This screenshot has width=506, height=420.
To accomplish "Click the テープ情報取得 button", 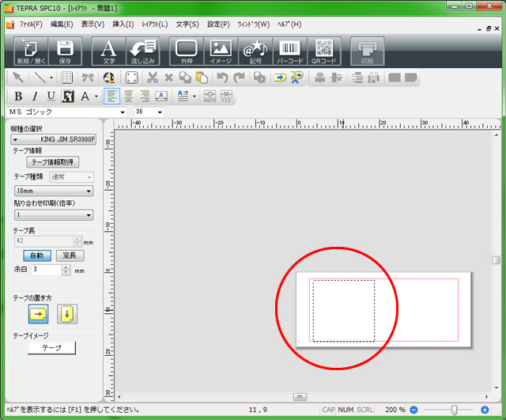I will (53, 162).
